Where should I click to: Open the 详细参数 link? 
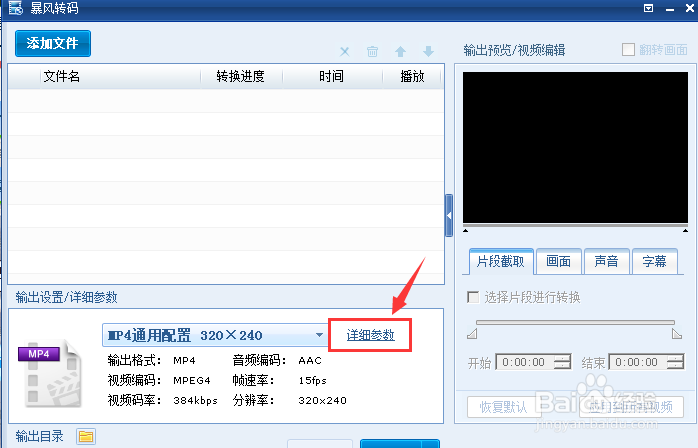pos(370,335)
